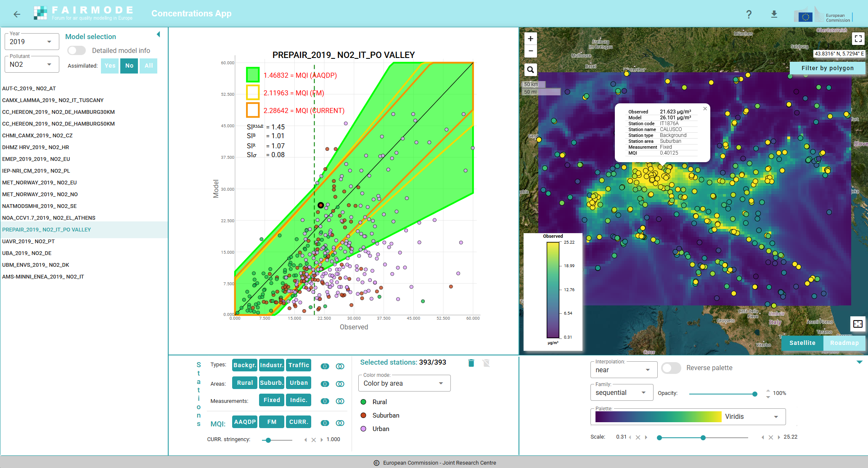The image size is (868, 468).
Task: Toggle Industr. station type filter
Action: tap(272, 365)
